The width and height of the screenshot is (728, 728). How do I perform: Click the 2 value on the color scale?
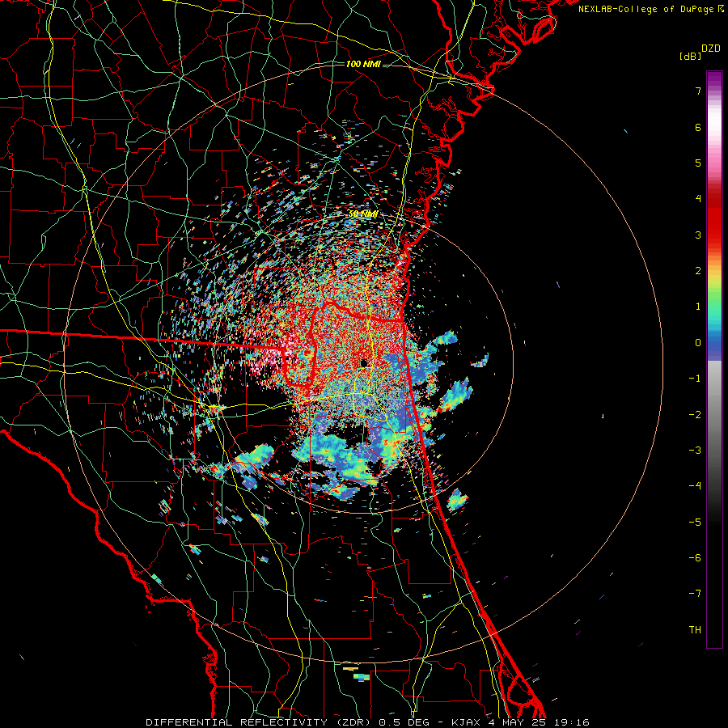click(698, 271)
